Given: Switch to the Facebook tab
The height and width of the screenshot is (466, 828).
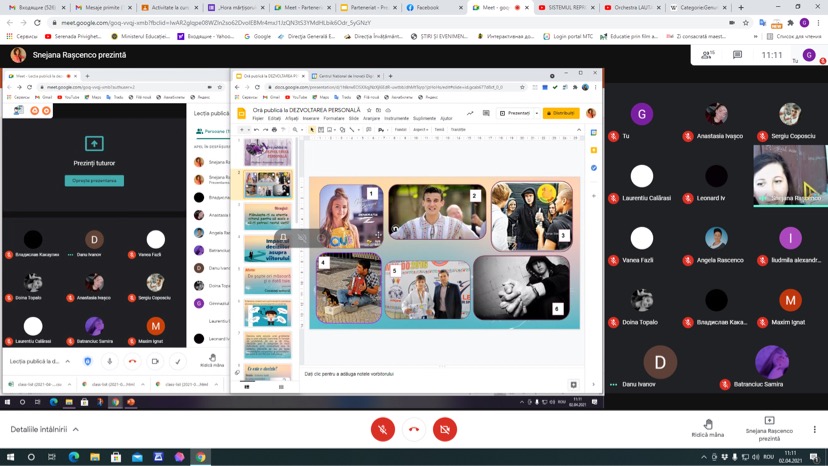Looking at the screenshot, I should (427, 7).
